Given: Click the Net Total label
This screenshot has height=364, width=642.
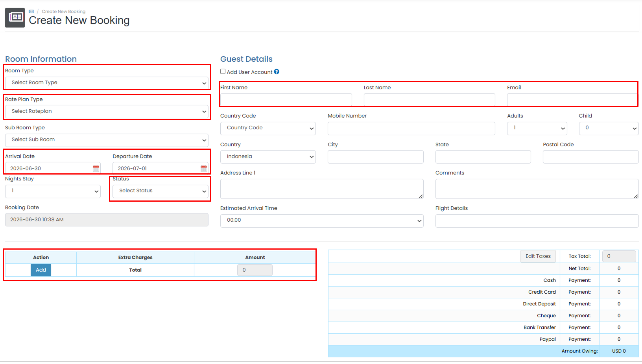Looking at the screenshot, I should (x=579, y=268).
